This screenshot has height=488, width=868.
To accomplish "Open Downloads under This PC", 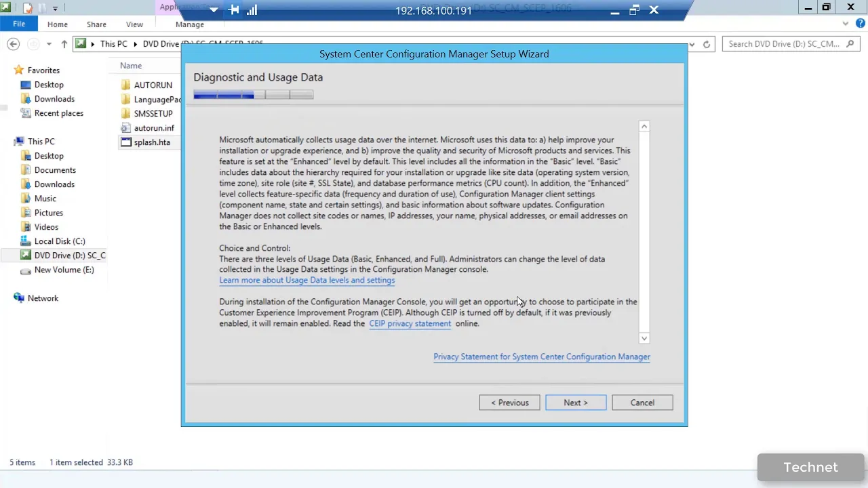I will tap(54, 184).
